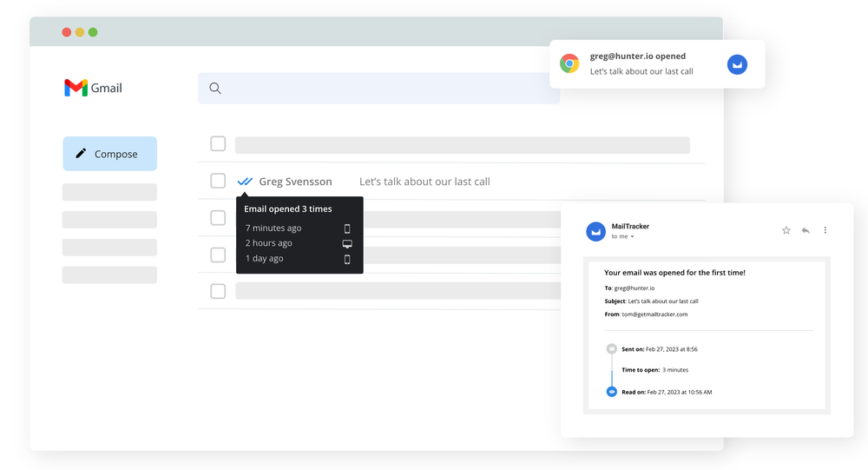Check the fifth email row checkbox
Image resolution: width=868 pixels, height=470 pixels.
218,291
